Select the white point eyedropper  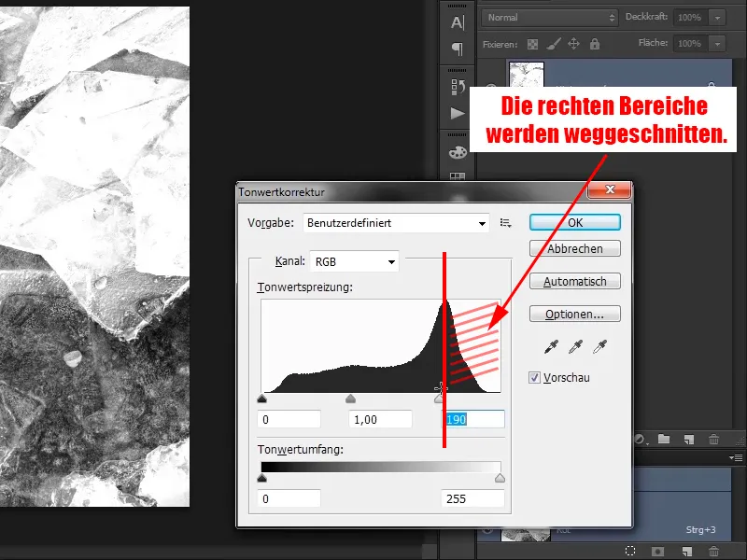click(x=599, y=346)
